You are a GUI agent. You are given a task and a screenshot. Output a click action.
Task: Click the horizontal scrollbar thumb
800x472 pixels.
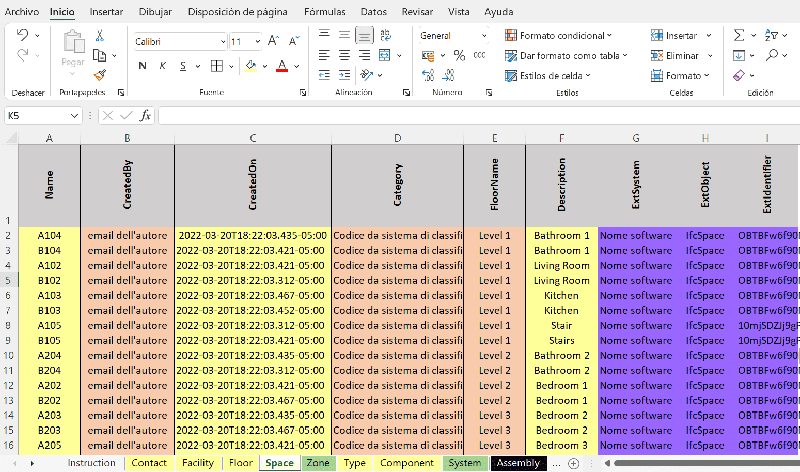[707, 463]
